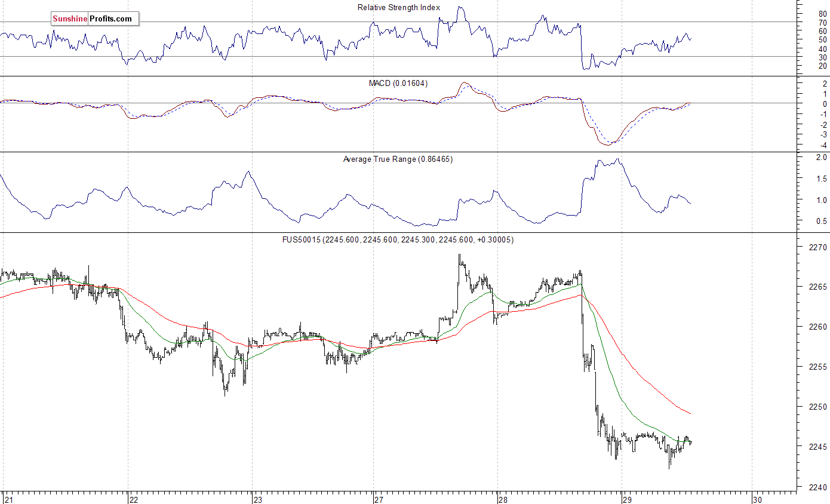This screenshot has width=830, height=504.
Task: Select date label 27 on time axis
Action: tap(379, 499)
